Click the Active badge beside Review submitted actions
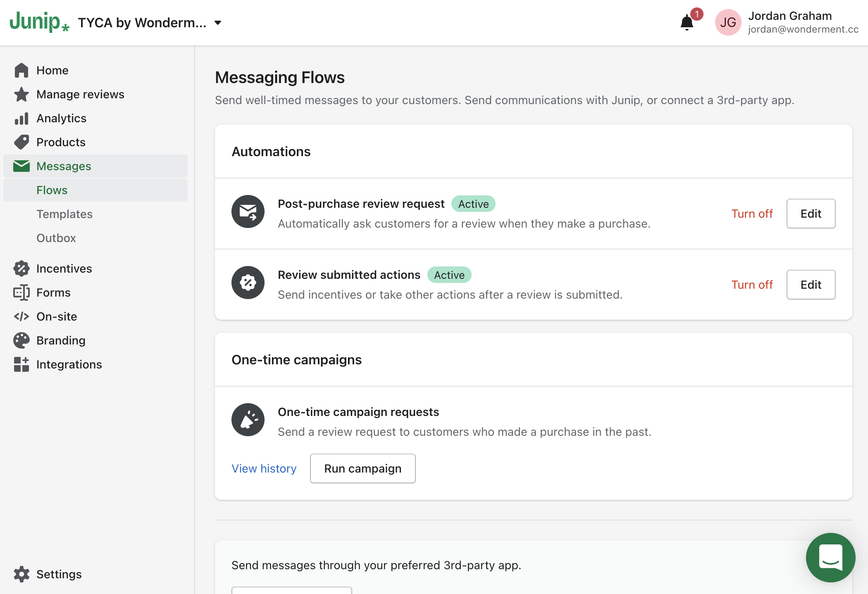Image resolution: width=868 pixels, height=594 pixels. point(449,275)
